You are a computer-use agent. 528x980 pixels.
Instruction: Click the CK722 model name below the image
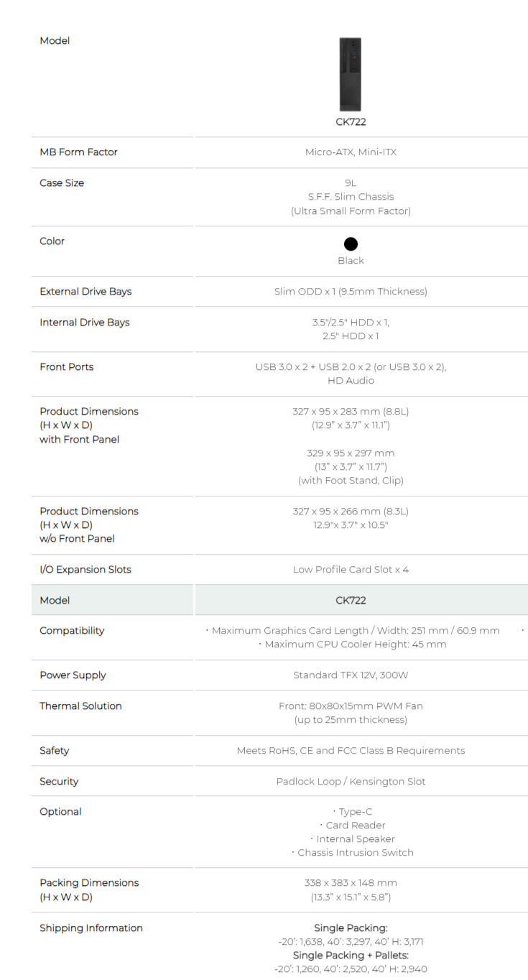(x=351, y=121)
